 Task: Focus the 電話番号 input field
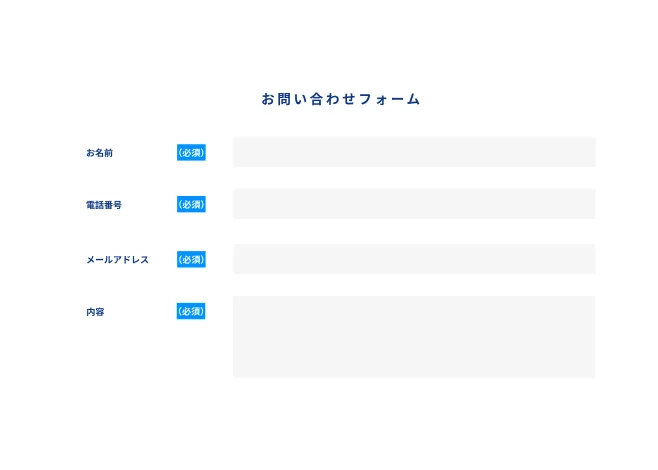(414, 204)
